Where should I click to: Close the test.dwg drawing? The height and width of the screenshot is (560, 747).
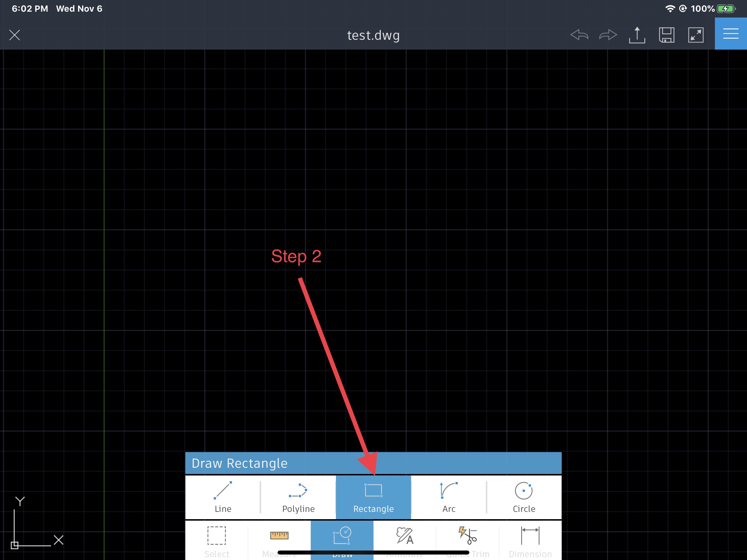click(15, 35)
